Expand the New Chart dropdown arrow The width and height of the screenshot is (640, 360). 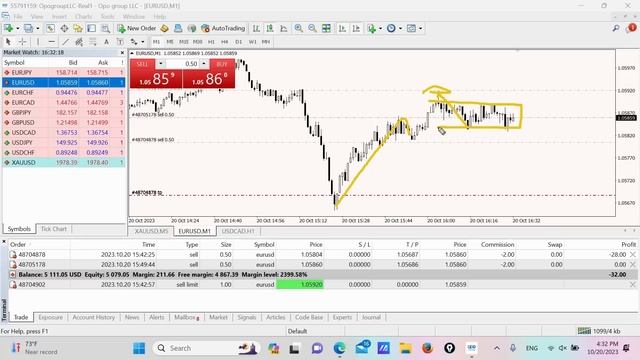(x=18, y=28)
